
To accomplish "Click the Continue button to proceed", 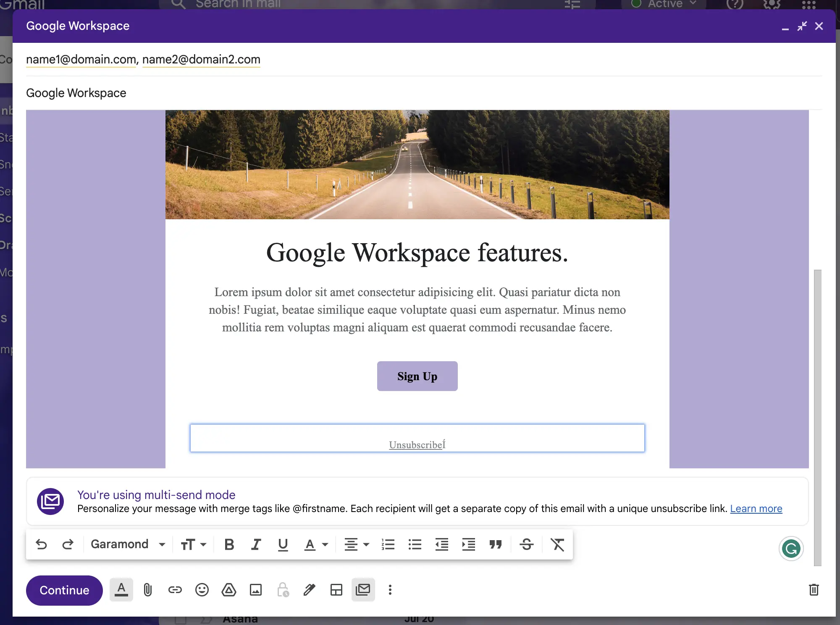I will (x=64, y=590).
